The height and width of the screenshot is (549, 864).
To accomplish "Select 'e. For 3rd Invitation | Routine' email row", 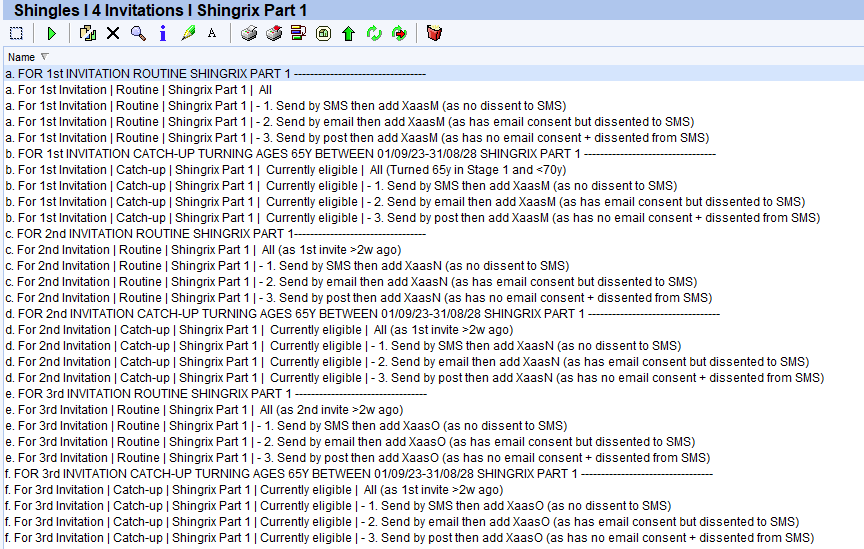I will pyautogui.click(x=434, y=442).
